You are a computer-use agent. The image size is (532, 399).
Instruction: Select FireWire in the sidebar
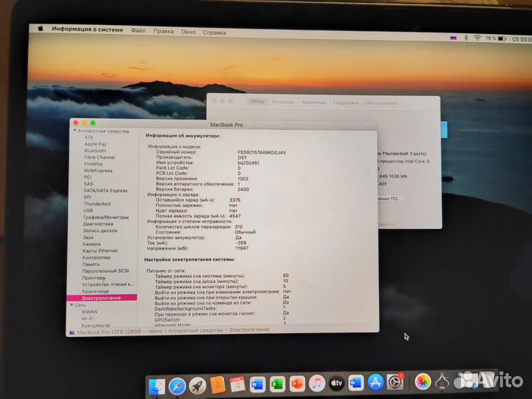click(x=93, y=164)
